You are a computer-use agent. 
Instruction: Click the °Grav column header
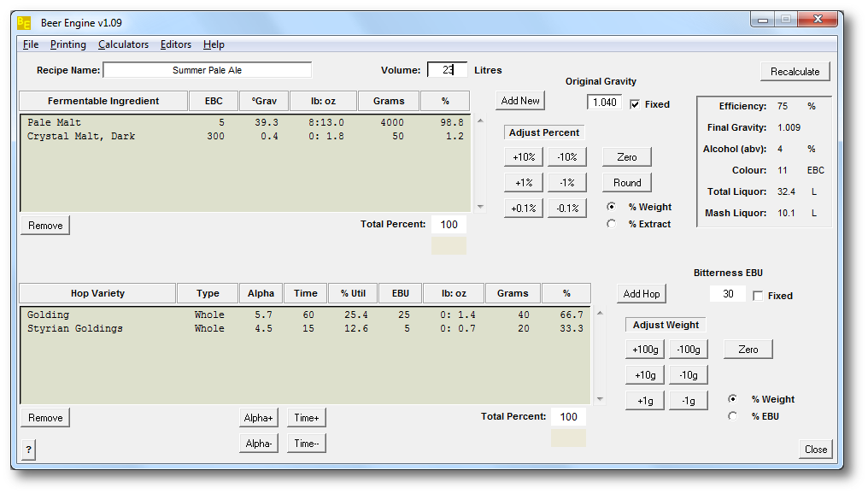tap(264, 101)
